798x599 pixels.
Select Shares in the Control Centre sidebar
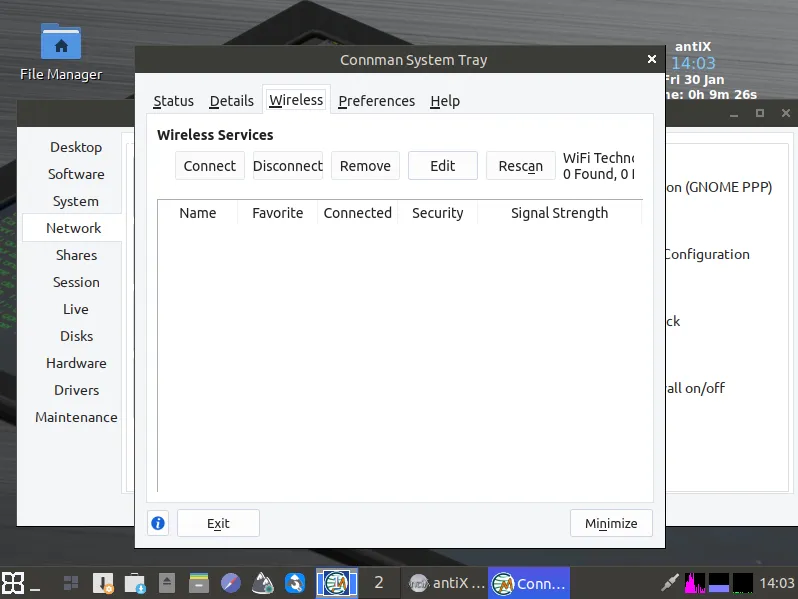(x=76, y=255)
